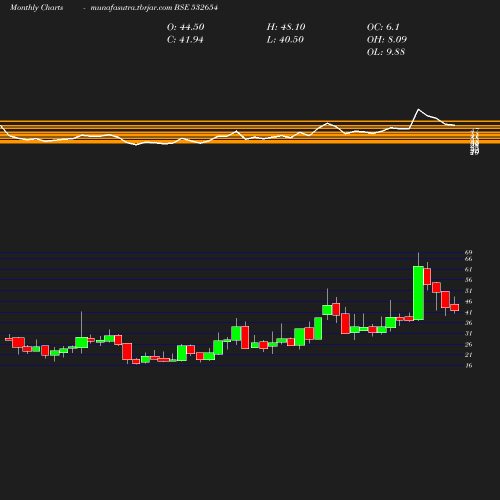
Task: Click the price axis label 69
Action: 468,252
